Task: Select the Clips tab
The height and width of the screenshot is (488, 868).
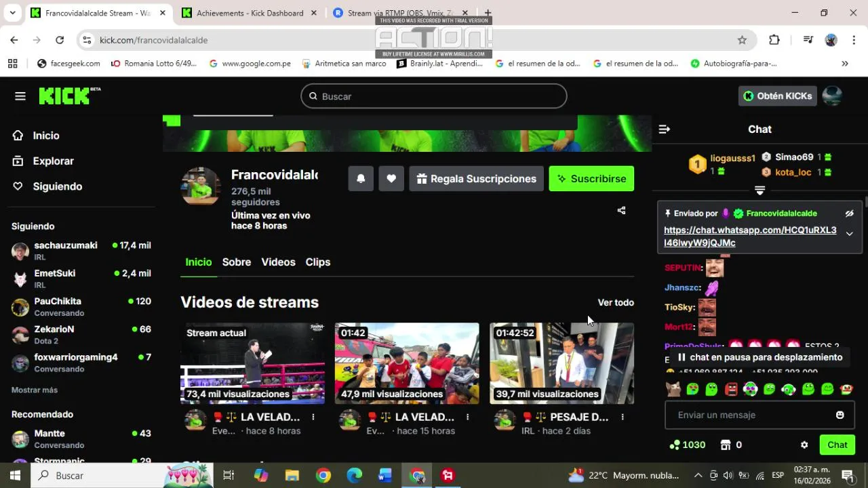Action: (x=318, y=262)
